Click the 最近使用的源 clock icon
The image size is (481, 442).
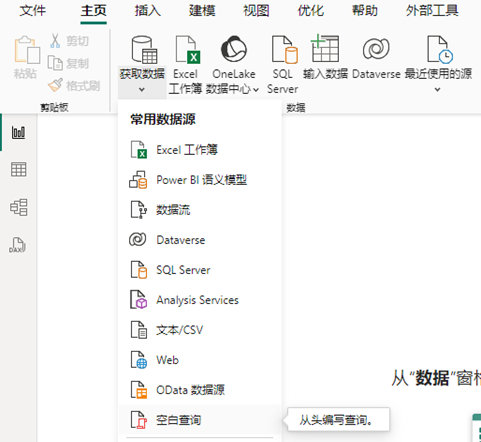point(440,50)
